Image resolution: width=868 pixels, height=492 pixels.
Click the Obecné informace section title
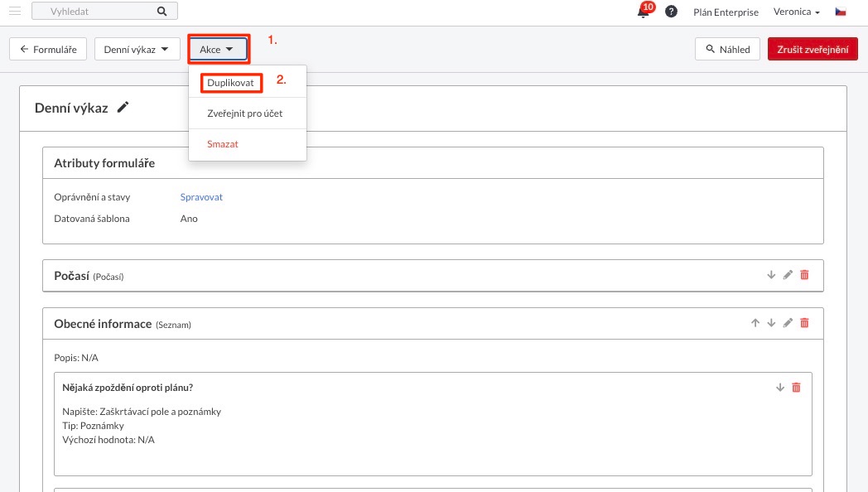(103, 324)
